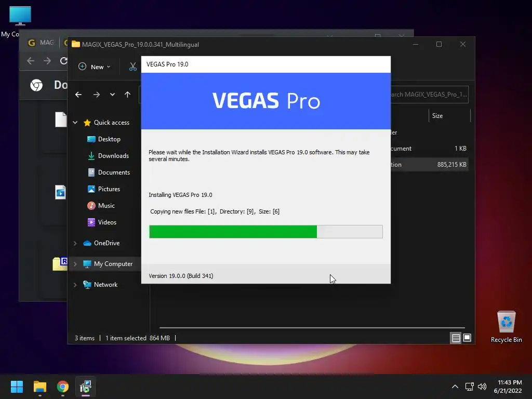
Task: Click the VEGAS Pro 19.0 installer title bar
Action: 266,64
